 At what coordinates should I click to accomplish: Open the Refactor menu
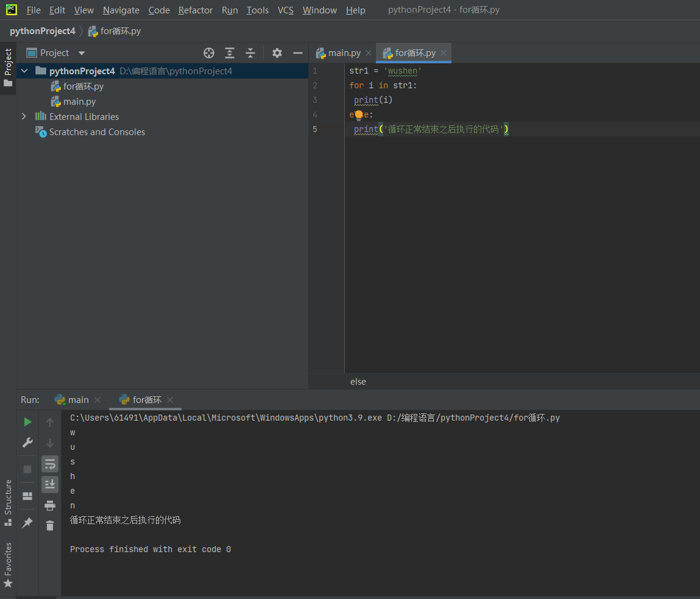(x=196, y=10)
